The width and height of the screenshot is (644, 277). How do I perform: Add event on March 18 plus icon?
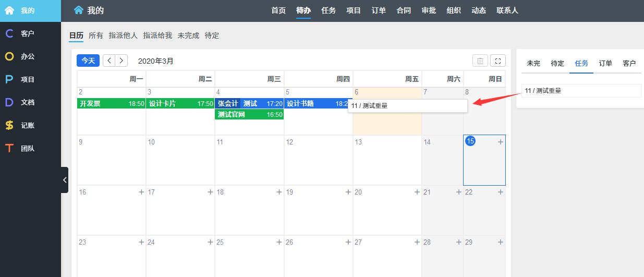coord(279,192)
